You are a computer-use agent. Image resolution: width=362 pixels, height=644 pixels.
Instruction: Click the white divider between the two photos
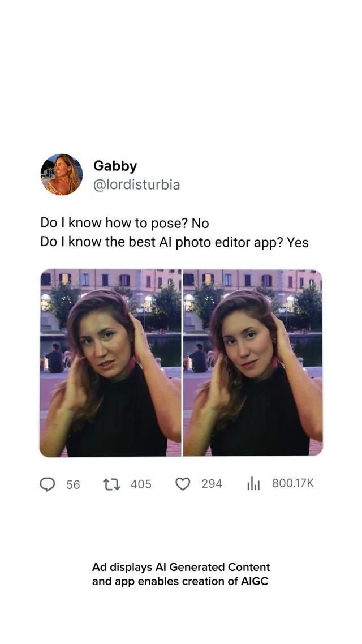182,363
